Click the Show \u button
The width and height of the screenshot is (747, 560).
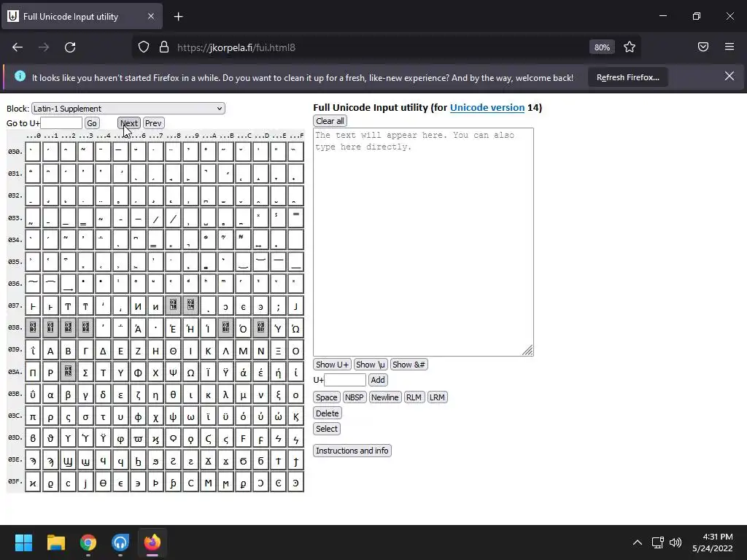click(x=371, y=365)
